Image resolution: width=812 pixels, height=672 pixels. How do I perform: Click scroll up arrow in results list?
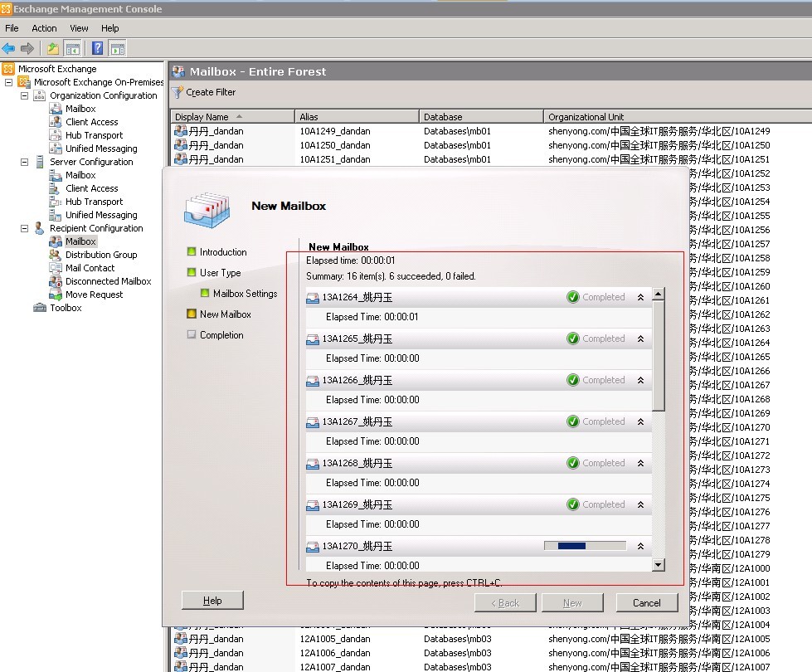click(x=659, y=295)
